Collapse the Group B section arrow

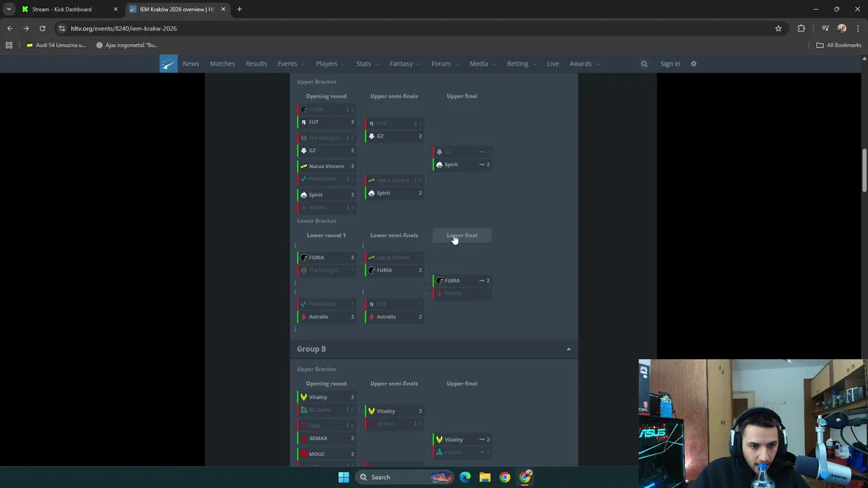pos(568,349)
